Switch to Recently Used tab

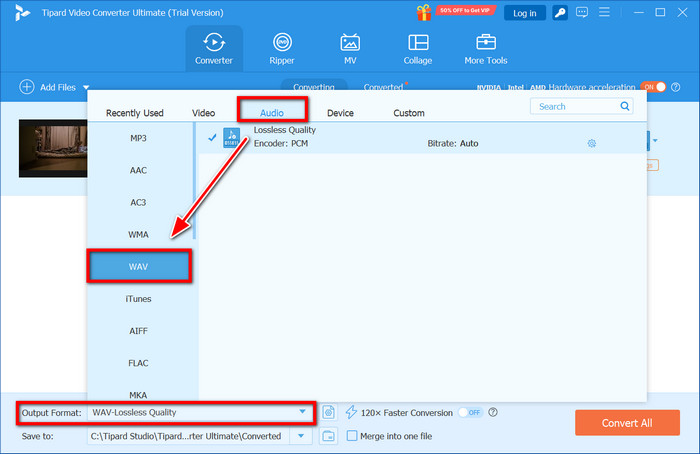(x=135, y=113)
